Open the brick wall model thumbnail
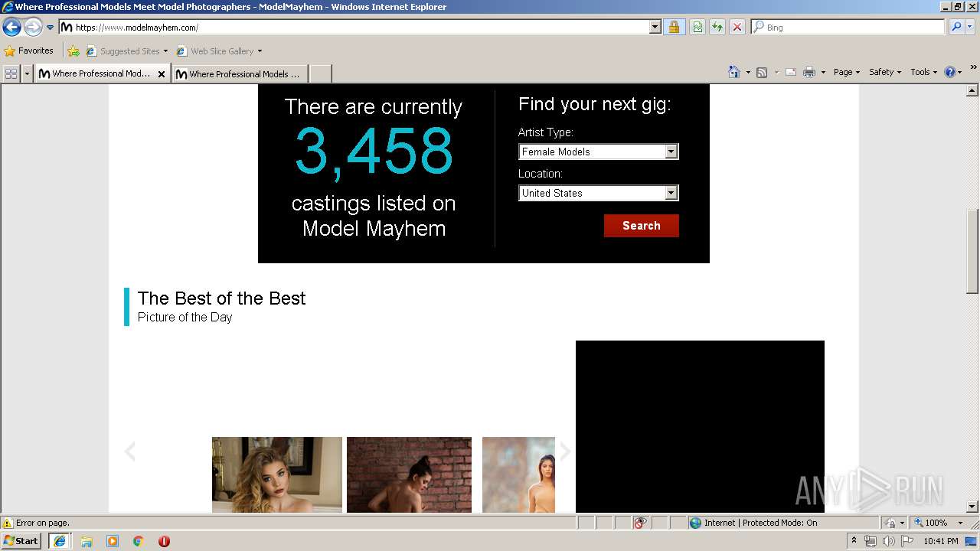 pos(409,474)
